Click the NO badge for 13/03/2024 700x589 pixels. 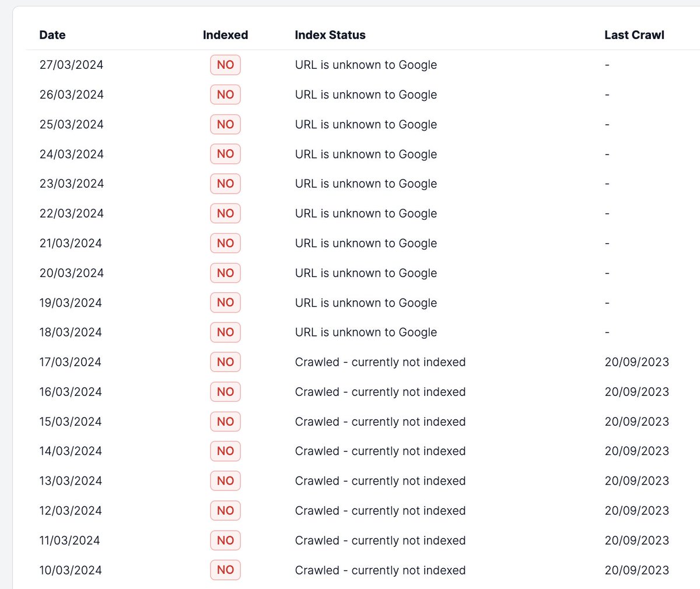tap(225, 481)
